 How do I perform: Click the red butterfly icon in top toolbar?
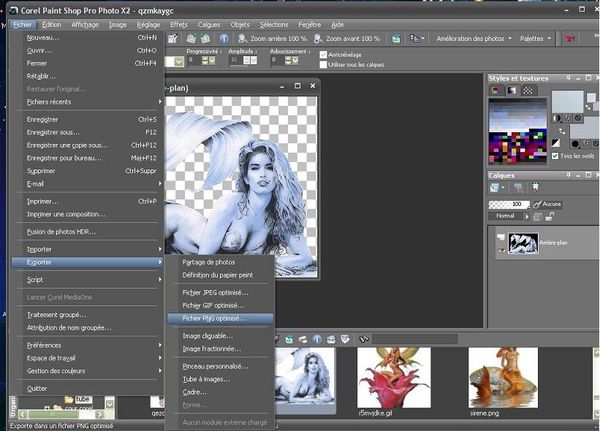pyautogui.click(x=569, y=39)
